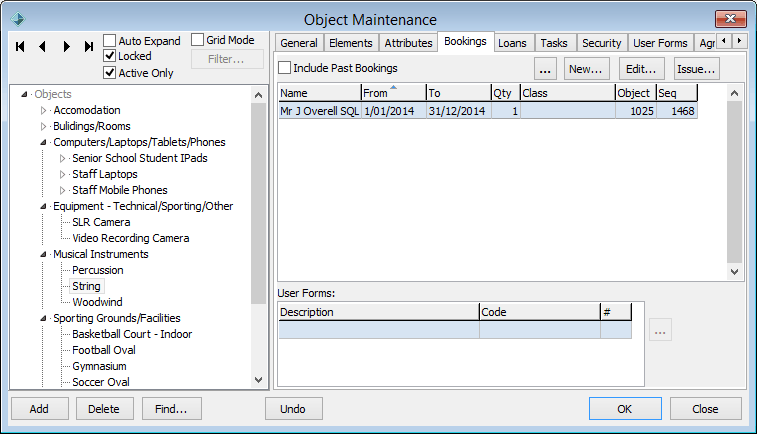Click the New... booking button
Image resolution: width=757 pixels, height=434 pixels.
coord(587,69)
